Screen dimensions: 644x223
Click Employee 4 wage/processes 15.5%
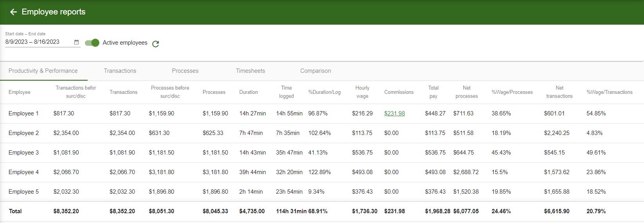pos(500,172)
